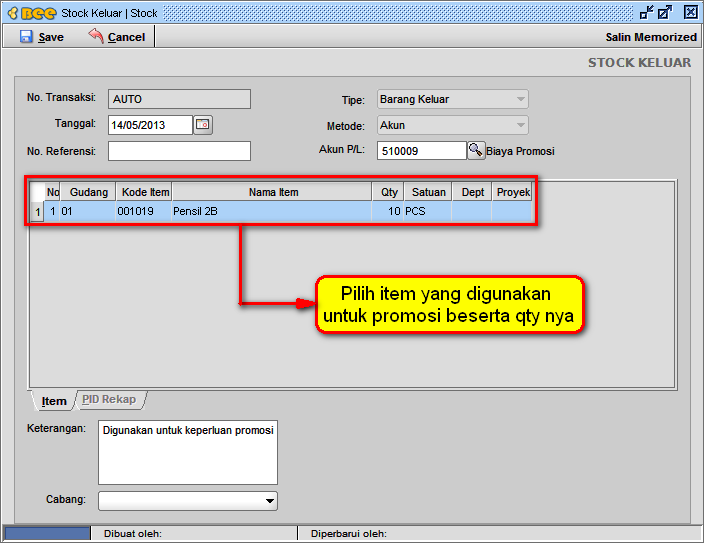Click the Akun P/L search magnifier icon
This screenshot has height=543, width=704.
coord(476,151)
